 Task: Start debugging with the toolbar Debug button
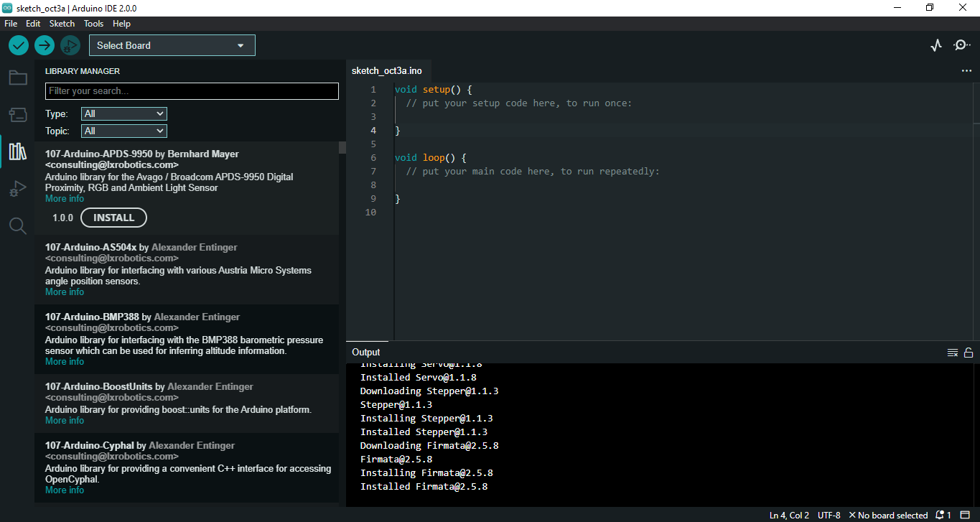(70, 45)
